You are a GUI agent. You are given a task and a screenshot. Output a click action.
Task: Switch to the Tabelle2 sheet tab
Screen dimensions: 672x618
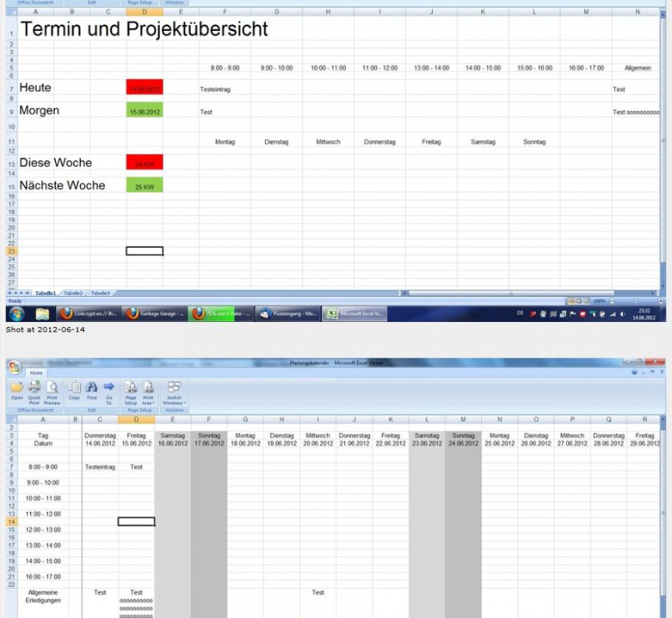coord(73,293)
